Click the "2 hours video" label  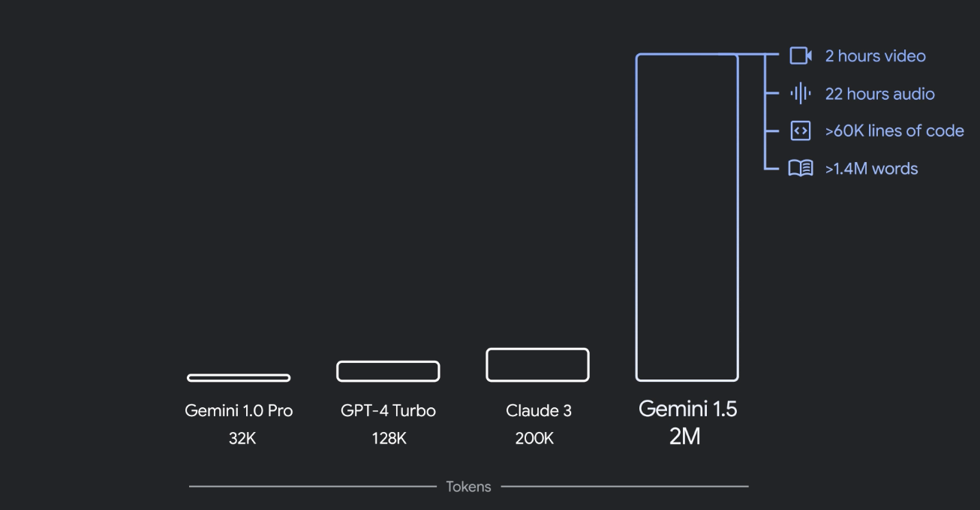click(x=875, y=56)
